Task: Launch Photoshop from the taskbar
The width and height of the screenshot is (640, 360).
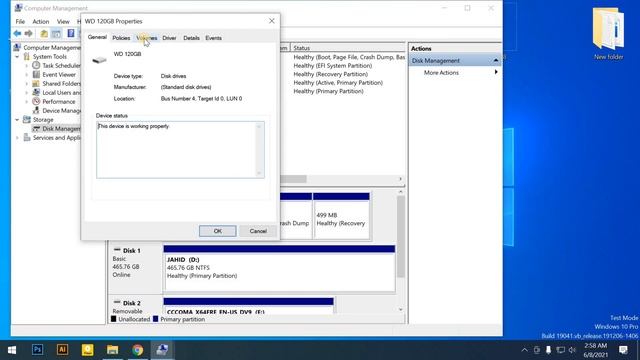Action: tap(38, 350)
